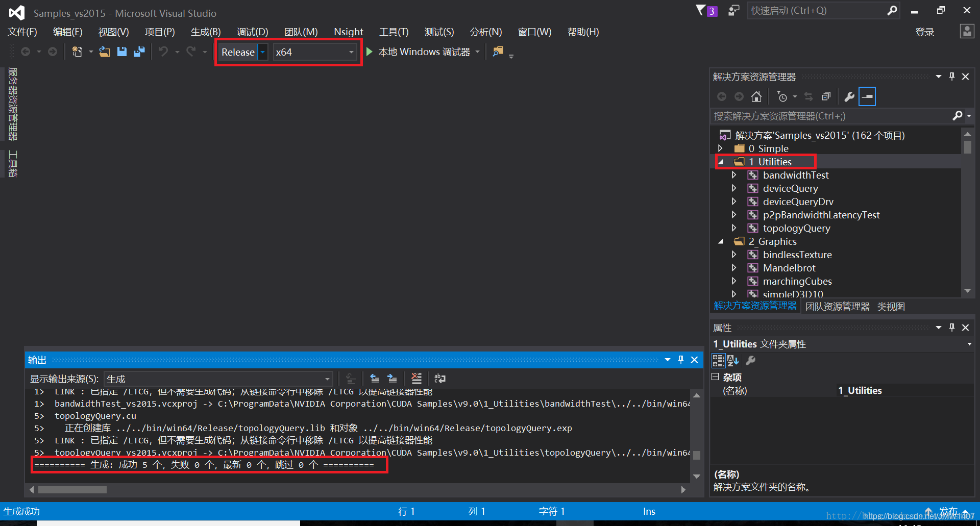Click the Collapse All icon in Solution Explorer

pyautogui.click(x=826, y=96)
